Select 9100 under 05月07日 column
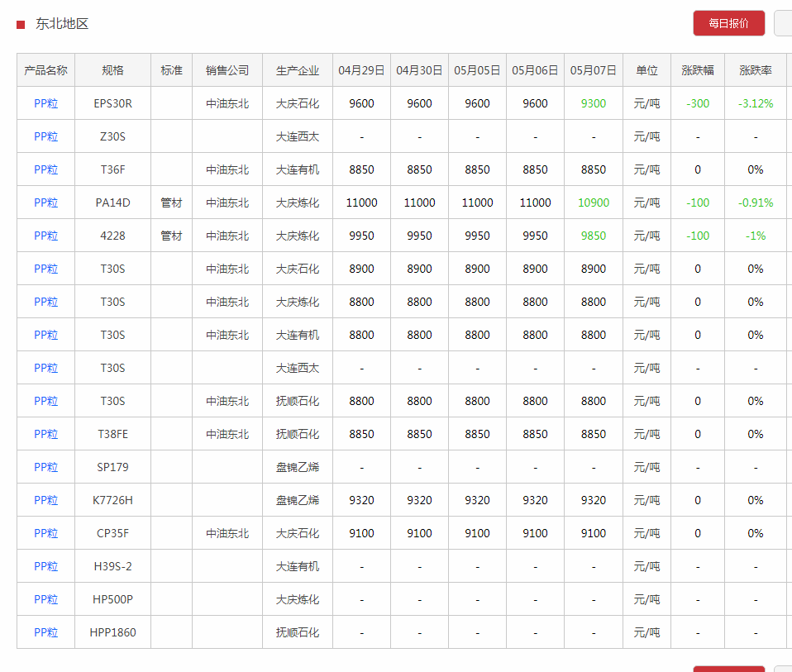 [594, 533]
